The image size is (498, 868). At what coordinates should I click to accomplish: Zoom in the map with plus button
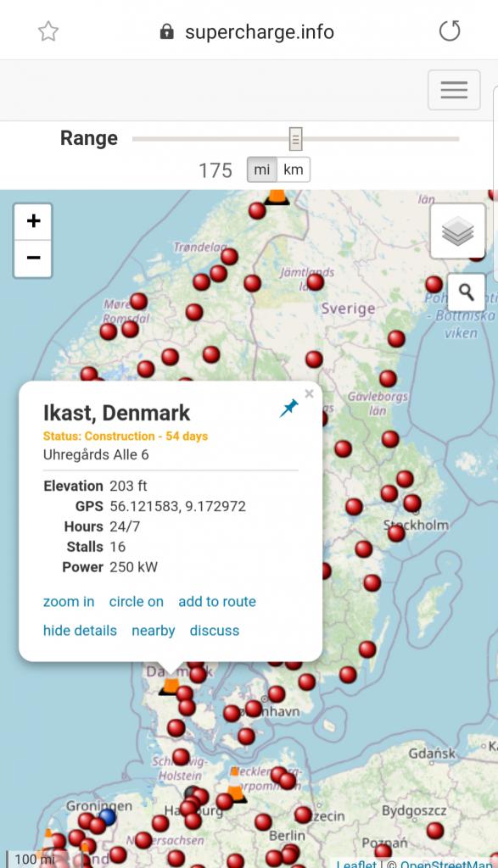(x=33, y=221)
